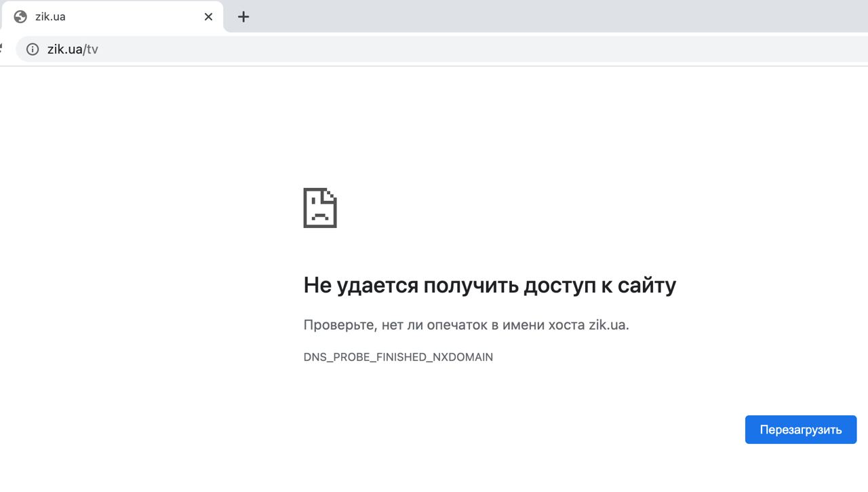Click the Проверьте, нет ли опечаток message
868x492 pixels.
466,325
